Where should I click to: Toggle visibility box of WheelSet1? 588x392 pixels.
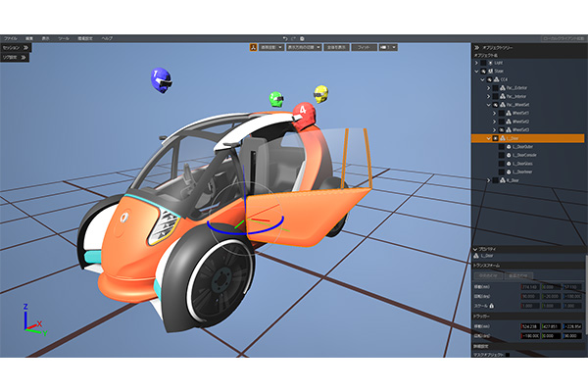click(x=502, y=113)
